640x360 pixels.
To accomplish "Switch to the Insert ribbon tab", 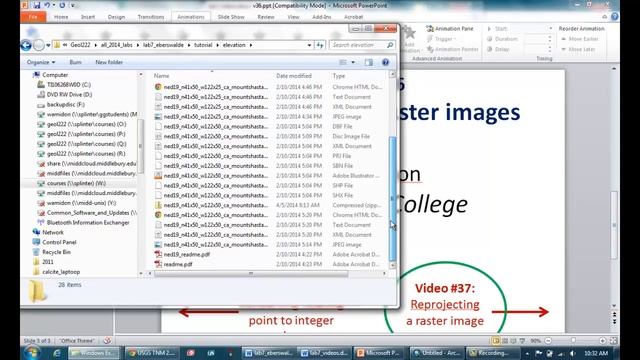I will click(88, 17).
